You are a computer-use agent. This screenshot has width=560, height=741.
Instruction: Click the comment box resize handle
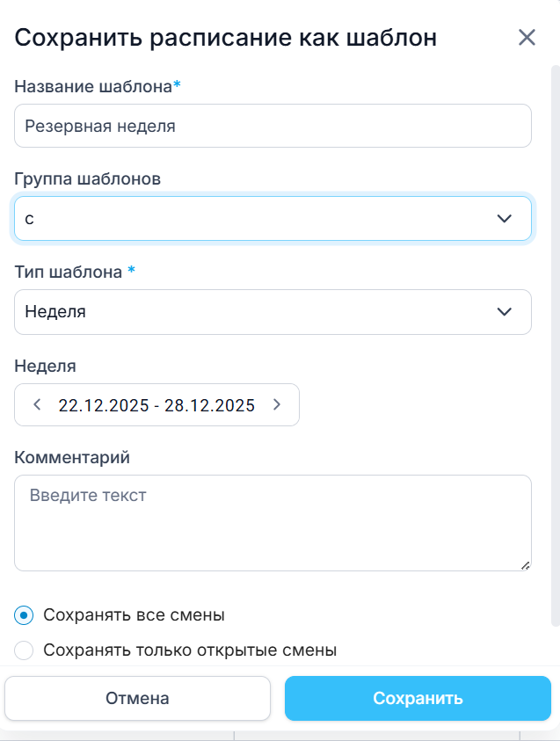(526, 565)
